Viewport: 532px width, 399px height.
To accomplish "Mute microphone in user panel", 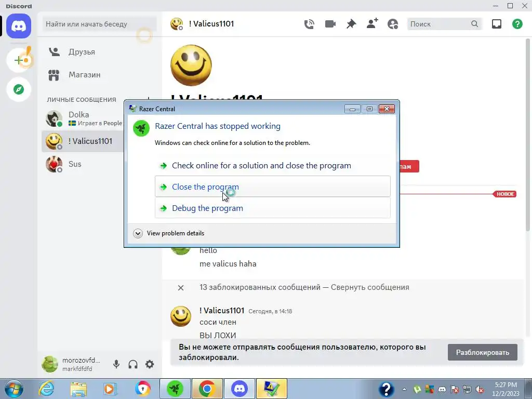I will pos(116,364).
